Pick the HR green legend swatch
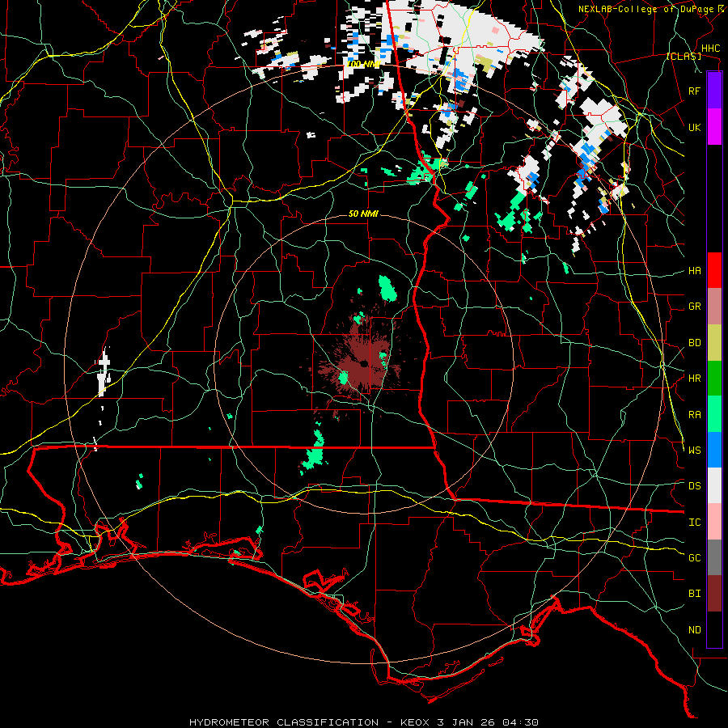728x728 pixels. [714, 379]
